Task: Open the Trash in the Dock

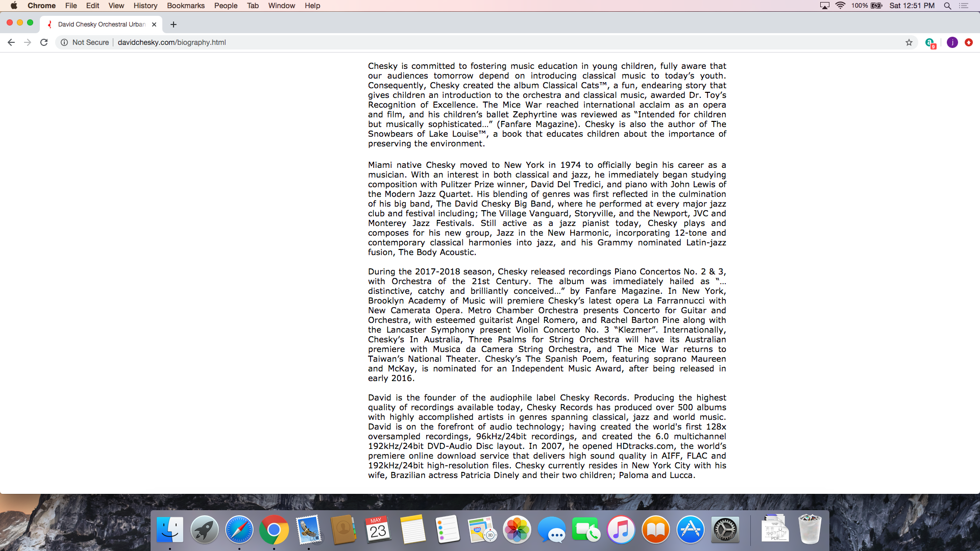Action: pyautogui.click(x=810, y=529)
